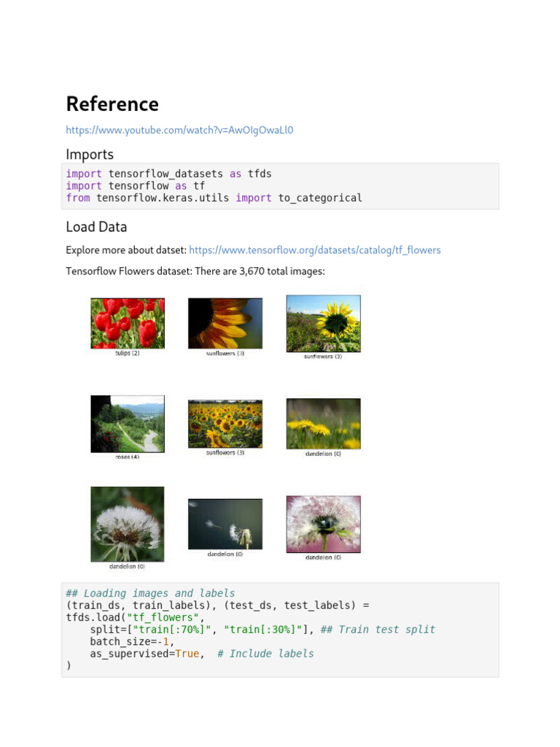This screenshot has height=747, width=560.
Task: Click the comment "## Train test split"
Action: pyautogui.click(x=378, y=630)
